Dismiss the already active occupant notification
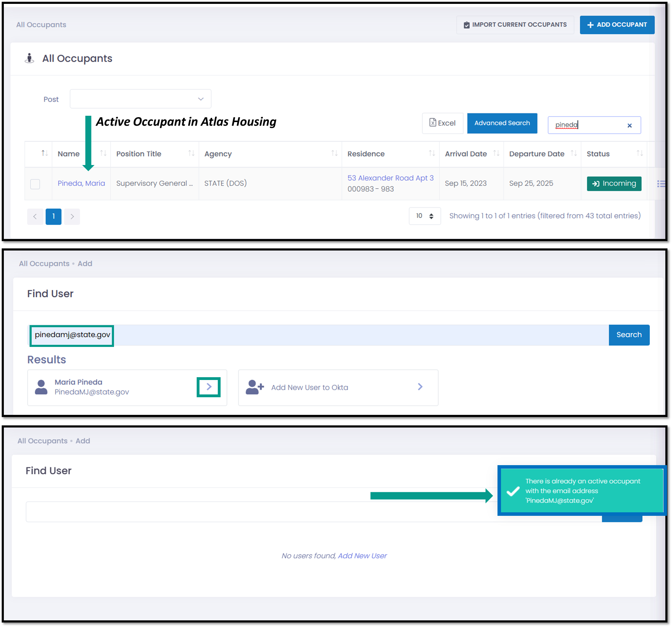 (582, 490)
